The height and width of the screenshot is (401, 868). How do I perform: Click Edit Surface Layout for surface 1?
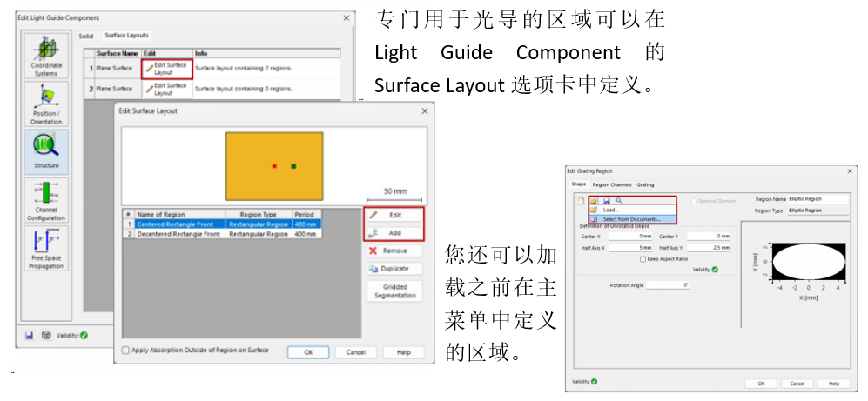tap(166, 69)
